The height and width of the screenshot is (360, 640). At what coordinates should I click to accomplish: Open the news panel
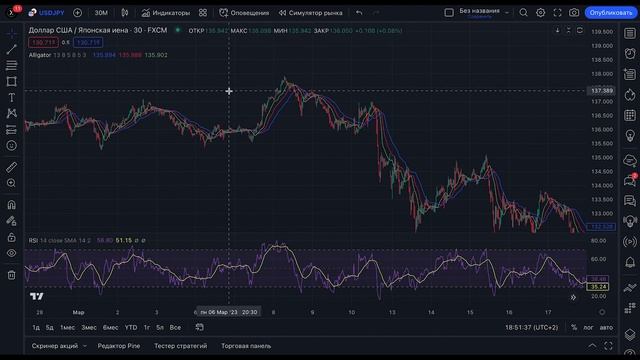(x=630, y=74)
